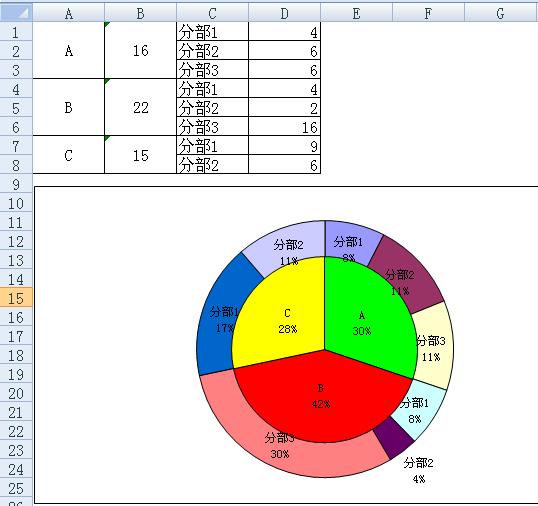Click cell with value 16 in column D
Viewport: 538px width, 506px height.
pos(284,127)
